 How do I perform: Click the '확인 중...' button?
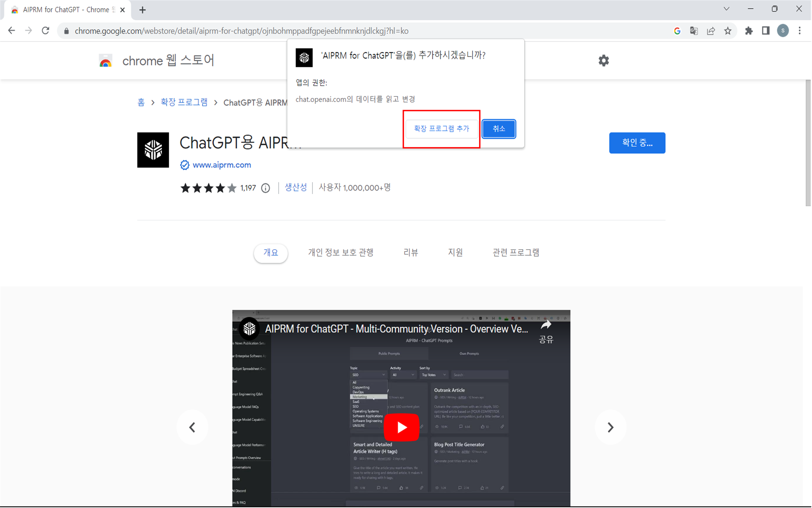(637, 143)
